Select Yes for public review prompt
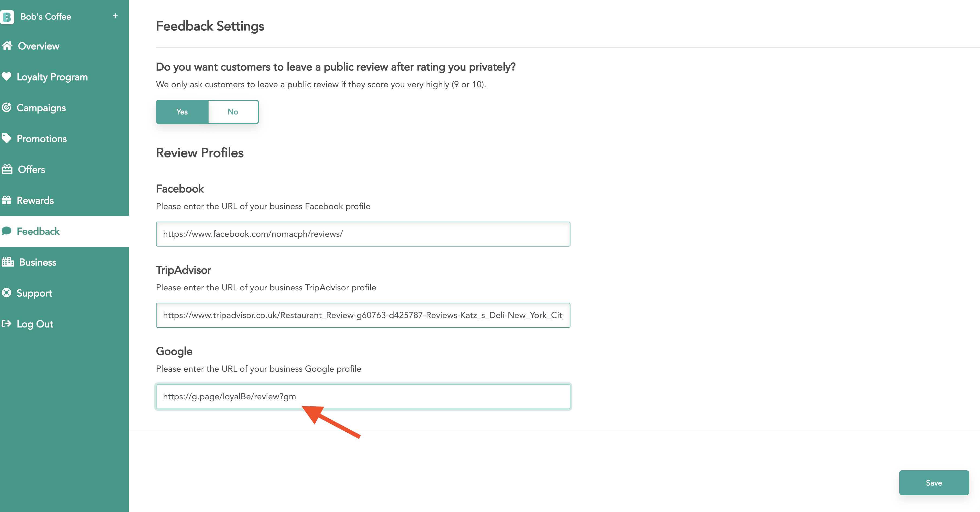This screenshot has height=512, width=980. 182,112
